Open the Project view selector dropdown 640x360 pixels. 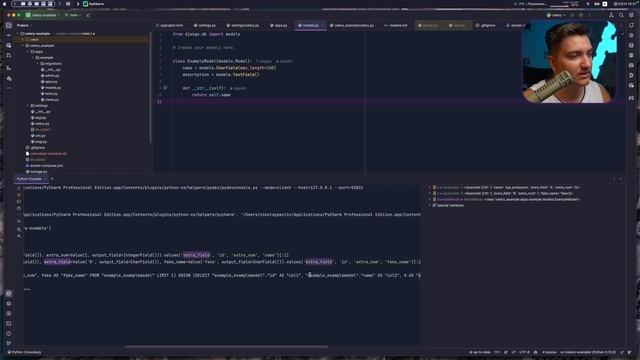(x=24, y=25)
